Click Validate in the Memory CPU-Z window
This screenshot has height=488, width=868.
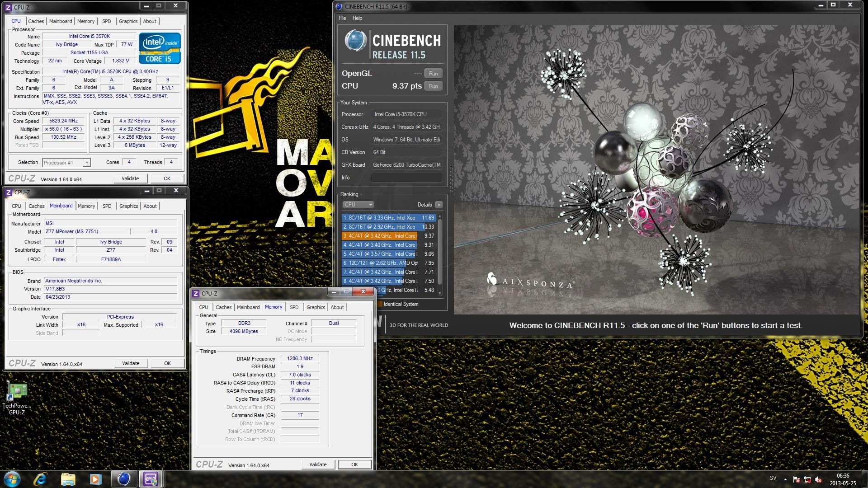click(x=318, y=465)
